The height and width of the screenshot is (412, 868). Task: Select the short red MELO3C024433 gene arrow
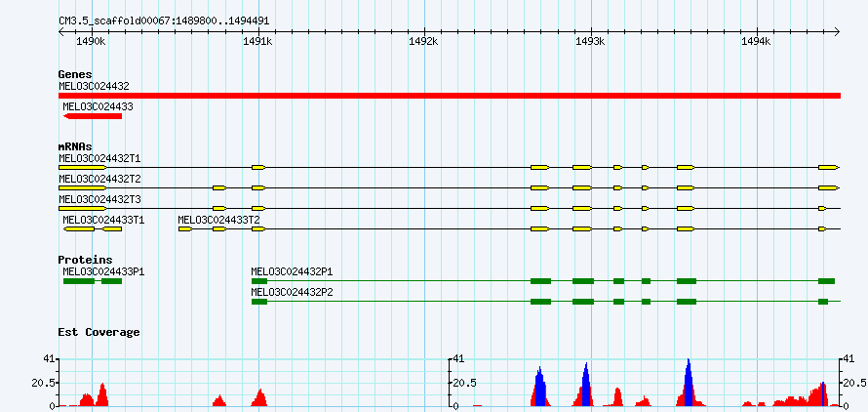93,116
